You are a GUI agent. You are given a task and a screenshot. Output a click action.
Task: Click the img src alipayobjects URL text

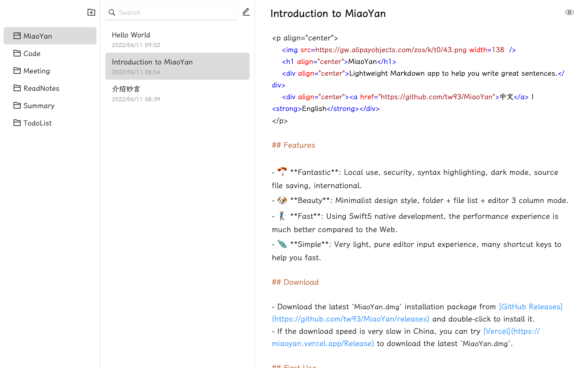[391, 50]
